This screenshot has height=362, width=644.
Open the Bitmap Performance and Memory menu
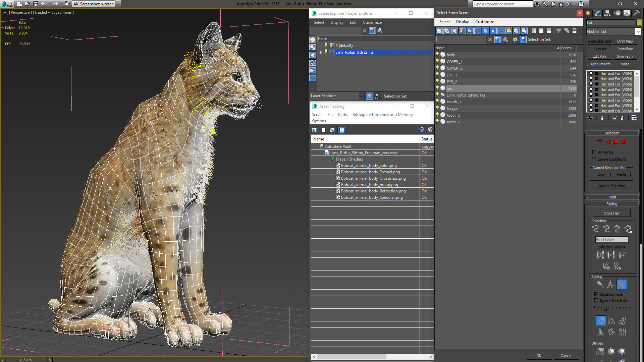pyautogui.click(x=382, y=115)
